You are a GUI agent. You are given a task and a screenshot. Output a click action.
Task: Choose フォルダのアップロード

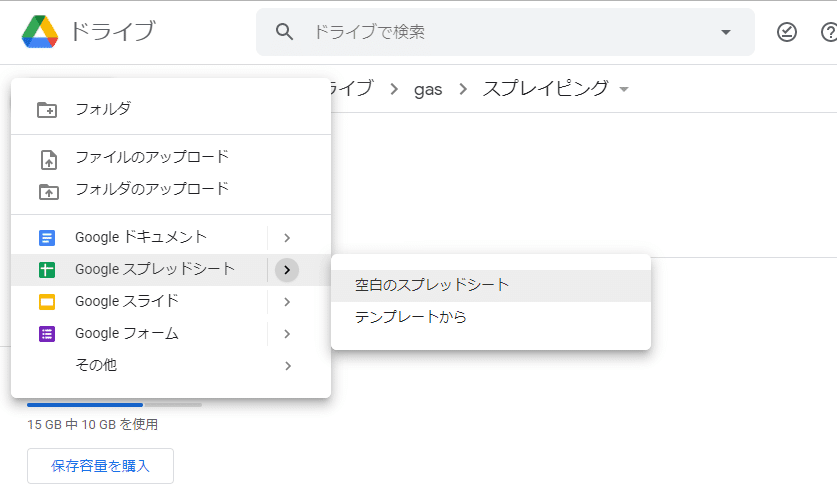click(x=171, y=189)
